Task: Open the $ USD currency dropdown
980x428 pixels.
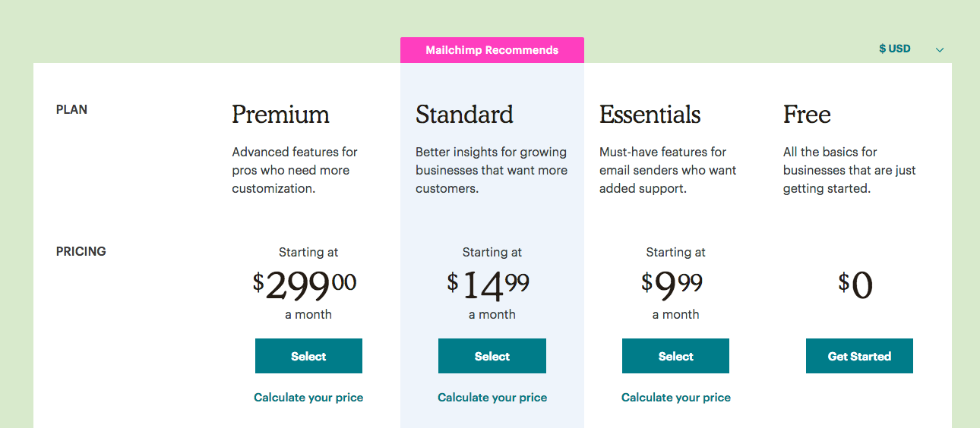Action: pyautogui.click(x=895, y=49)
